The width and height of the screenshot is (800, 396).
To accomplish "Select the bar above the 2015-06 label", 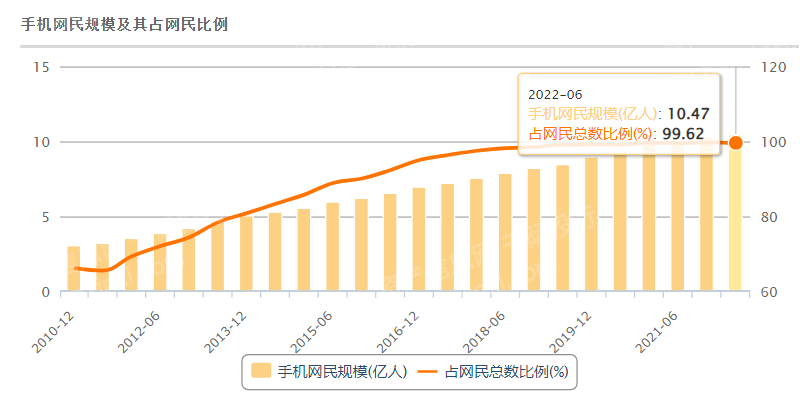I will pyautogui.click(x=333, y=247).
